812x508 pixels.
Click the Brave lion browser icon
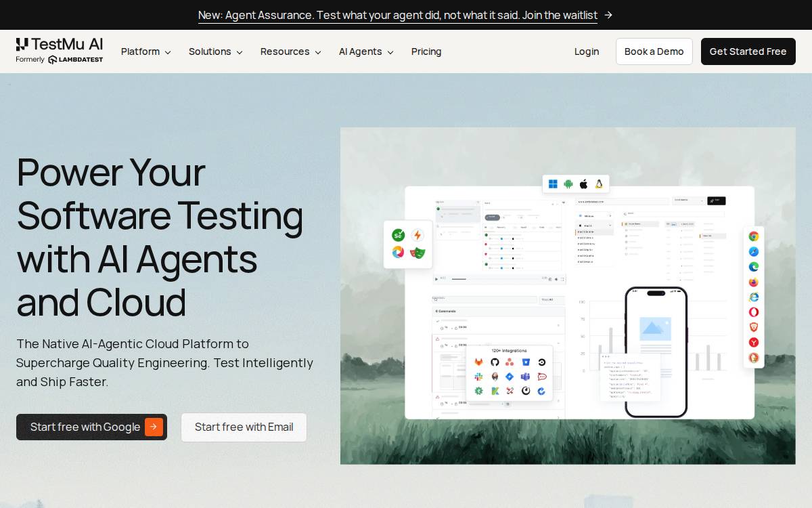point(753,327)
